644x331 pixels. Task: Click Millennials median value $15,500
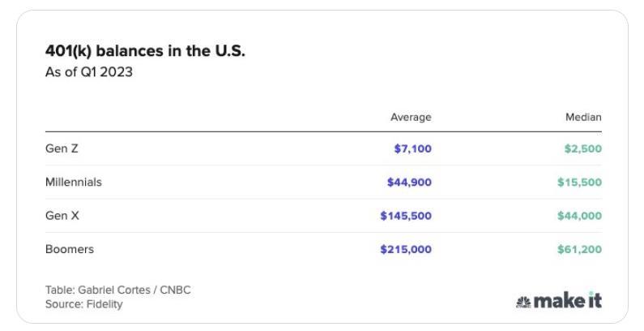579,182
